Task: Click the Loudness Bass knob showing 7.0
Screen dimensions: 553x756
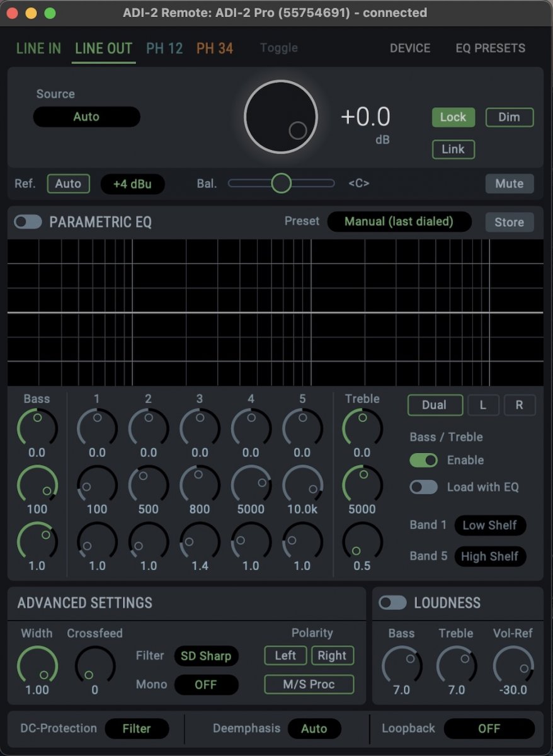Action: pos(402,666)
